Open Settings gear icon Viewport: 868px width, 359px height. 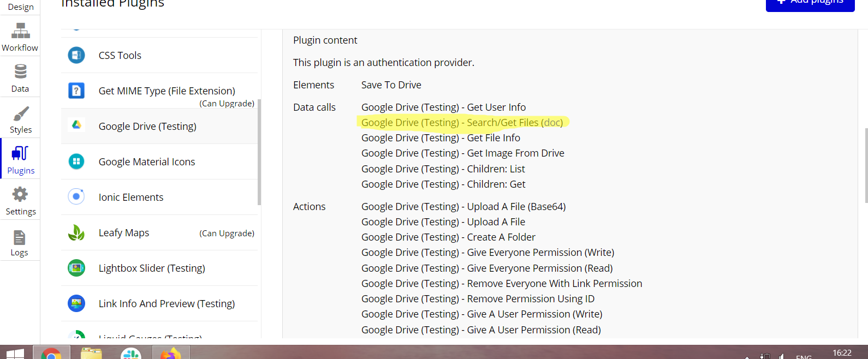20,195
